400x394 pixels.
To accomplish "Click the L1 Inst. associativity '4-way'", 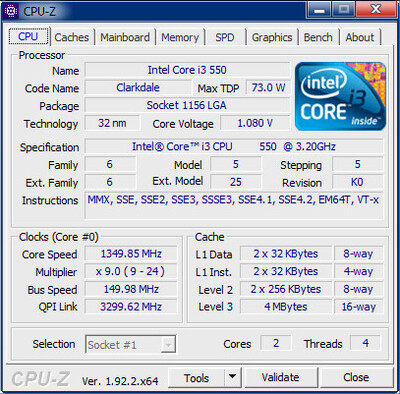I will pyautogui.click(x=358, y=271).
